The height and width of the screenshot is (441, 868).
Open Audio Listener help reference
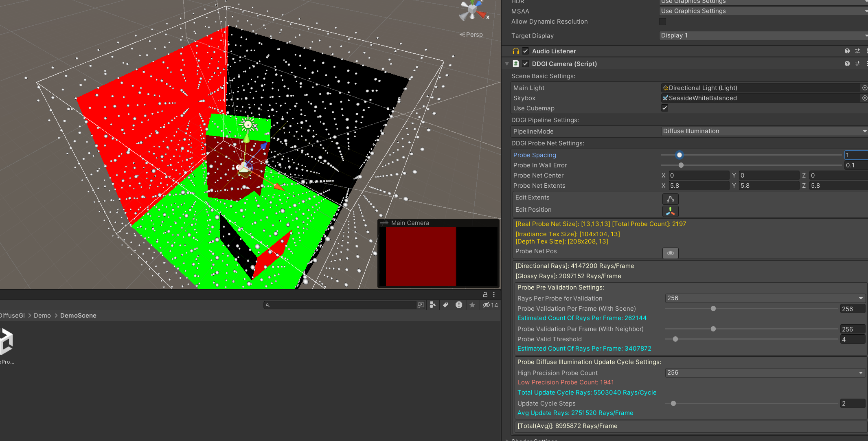tap(847, 51)
